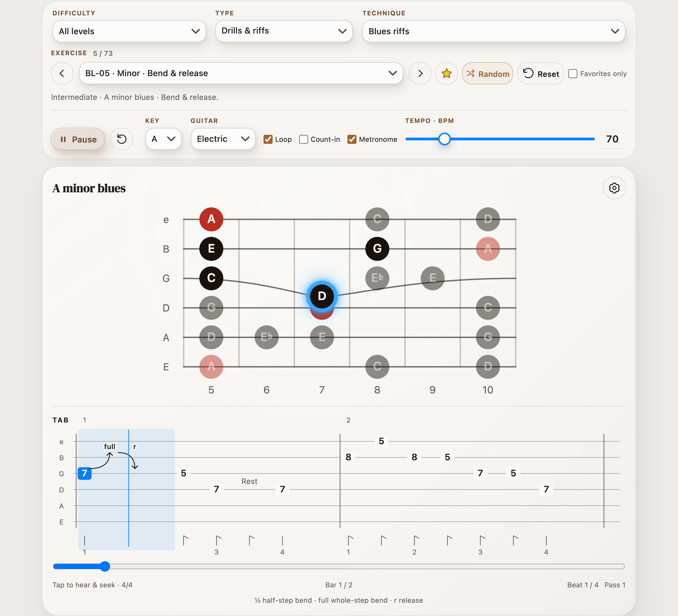Click the 'Bar 1 / 2' status text
The image size is (678, 616).
pyautogui.click(x=339, y=585)
